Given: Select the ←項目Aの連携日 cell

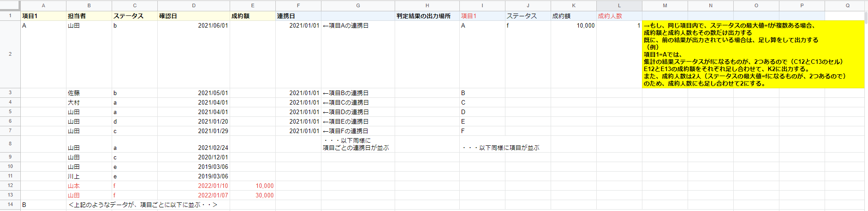Looking at the screenshot, I should point(358,54).
